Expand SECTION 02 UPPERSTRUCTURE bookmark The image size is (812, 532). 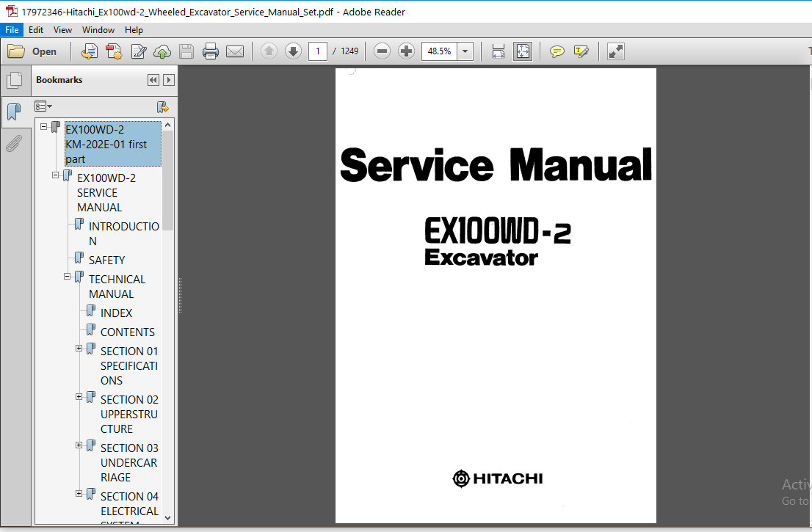[79, 397]
